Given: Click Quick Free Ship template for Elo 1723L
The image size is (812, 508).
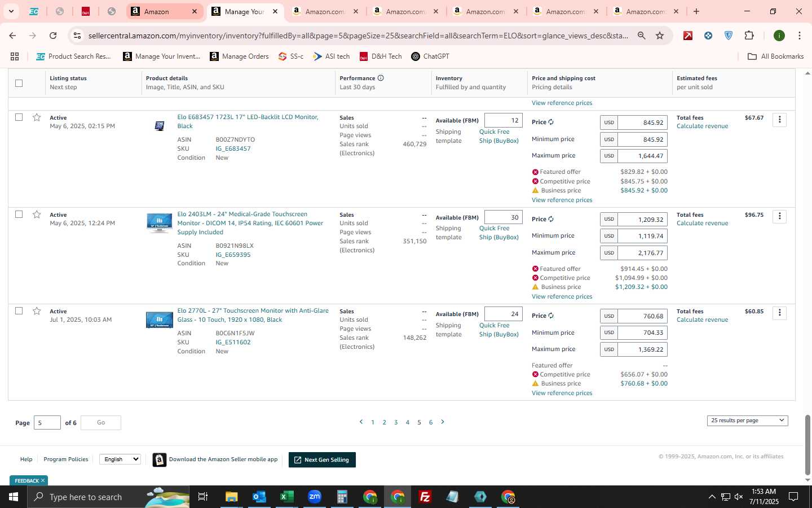Looking at the screenshot, I should point(498,136).
